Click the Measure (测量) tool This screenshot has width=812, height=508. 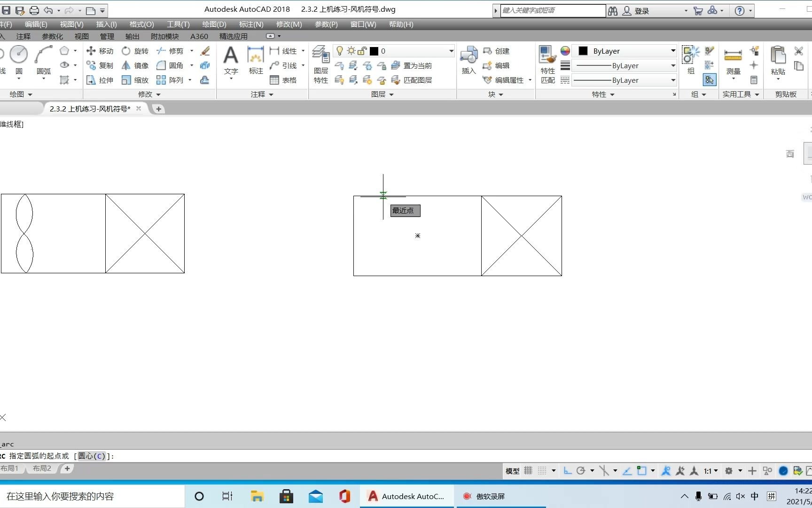coord(733,61)
